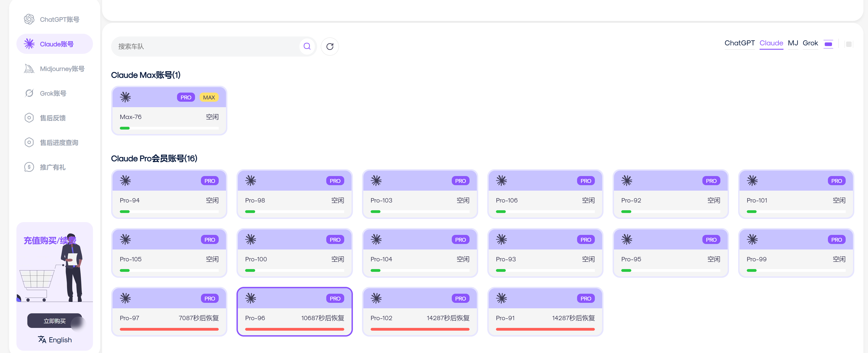Open Grok账号 in the sidebar

(55, 93)
